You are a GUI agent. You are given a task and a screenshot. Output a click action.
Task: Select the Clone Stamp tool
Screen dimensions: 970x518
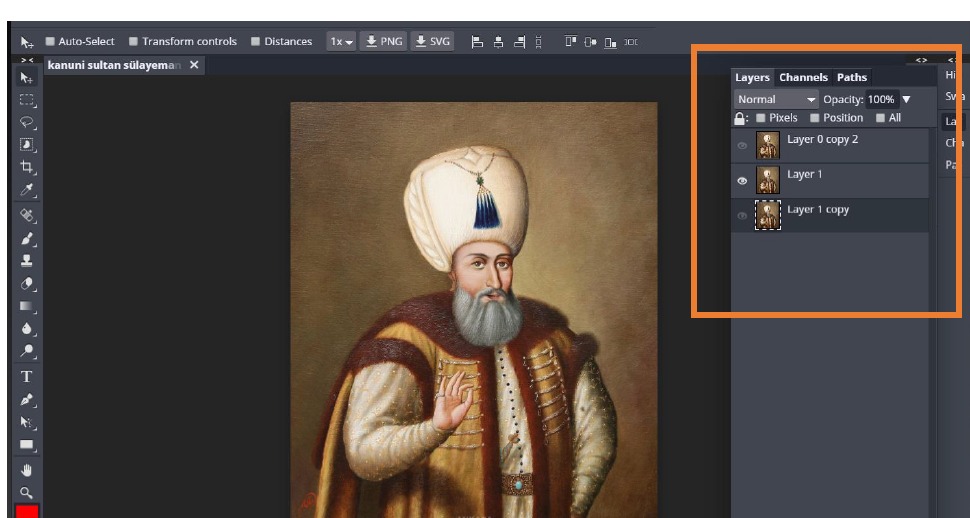[x=27, y=261]
